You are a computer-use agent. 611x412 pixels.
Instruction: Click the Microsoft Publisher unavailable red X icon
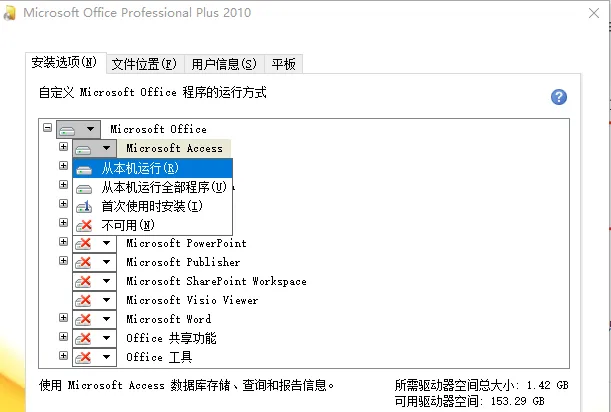[x=83, y=262]
